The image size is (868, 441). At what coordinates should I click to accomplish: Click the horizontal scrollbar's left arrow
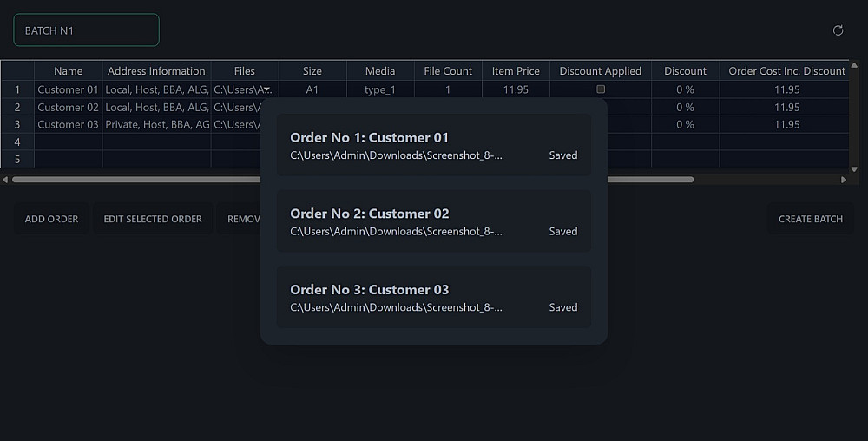[5, 180]
